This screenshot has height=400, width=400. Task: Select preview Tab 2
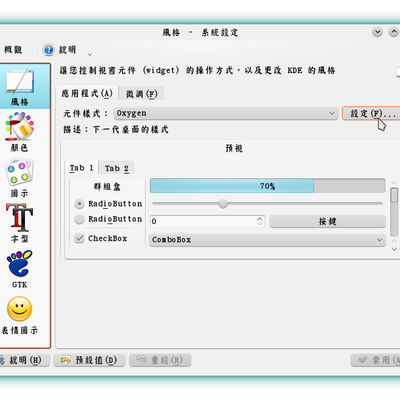coord(117,168)
